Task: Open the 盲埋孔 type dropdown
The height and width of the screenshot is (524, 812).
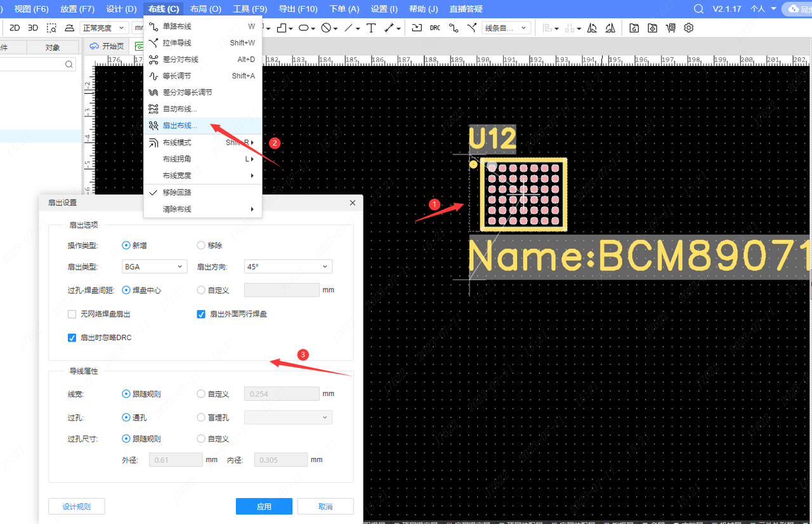Action: coord(288,417)
